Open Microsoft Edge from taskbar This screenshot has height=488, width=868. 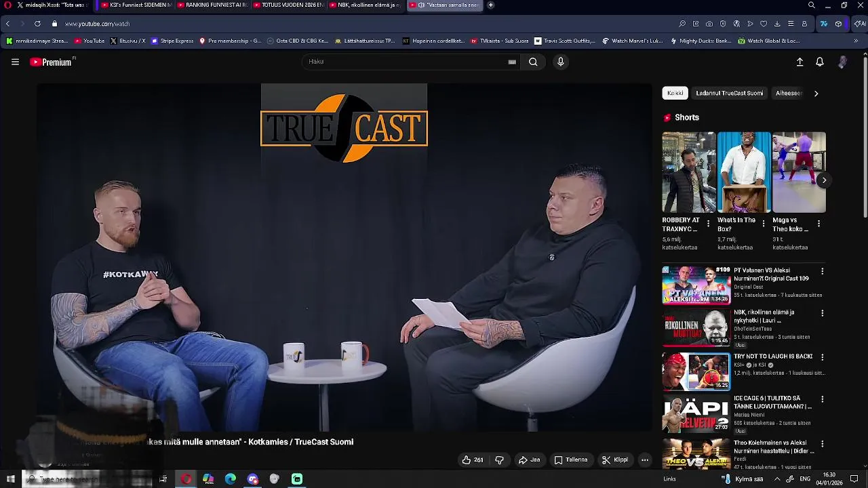coord(231,479)
